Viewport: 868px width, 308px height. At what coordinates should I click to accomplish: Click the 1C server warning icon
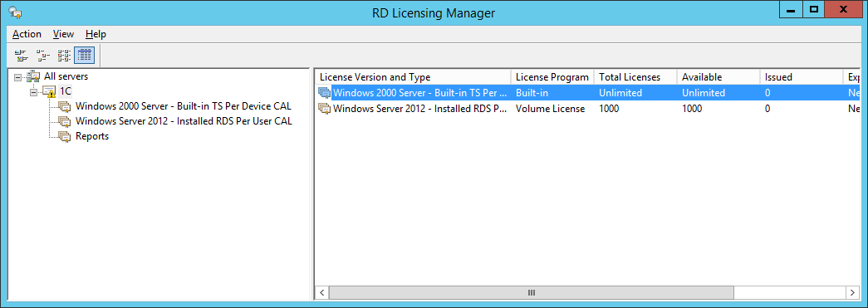[x=49, y=92]
